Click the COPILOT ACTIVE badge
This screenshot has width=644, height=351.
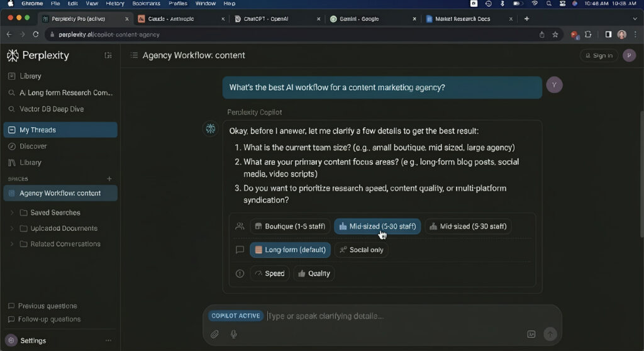(x=236, y=316)
